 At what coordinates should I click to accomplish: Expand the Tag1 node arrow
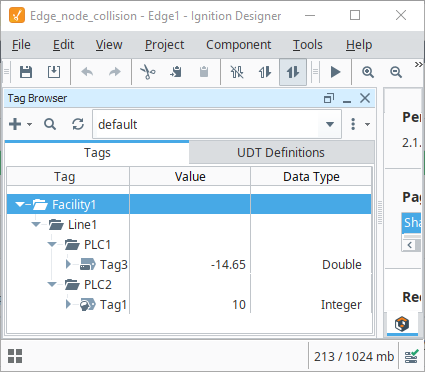(x=68, y=304)
